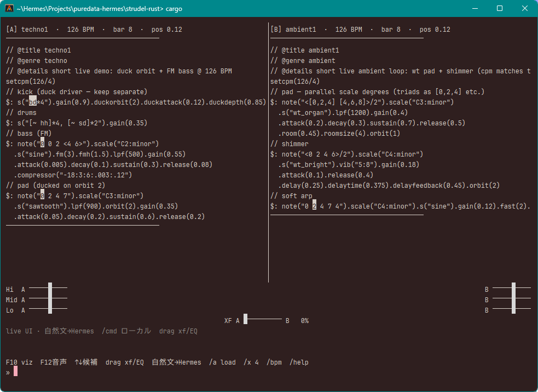
Task: Click the // soft arp comment
Action: (291, 195)
